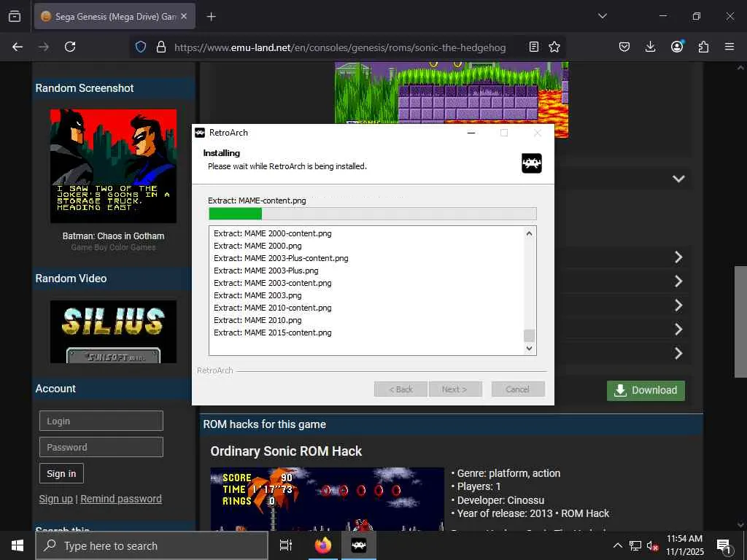Open Save to Pocket icon in Firefox toolbar
747x560 pixels.
click(624, 47)
